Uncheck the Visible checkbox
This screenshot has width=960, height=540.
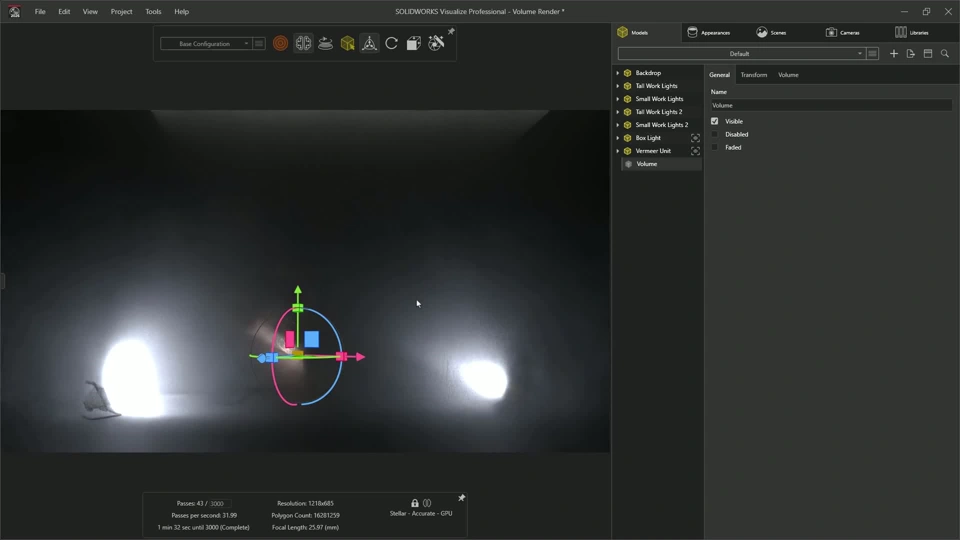point(714,121)
